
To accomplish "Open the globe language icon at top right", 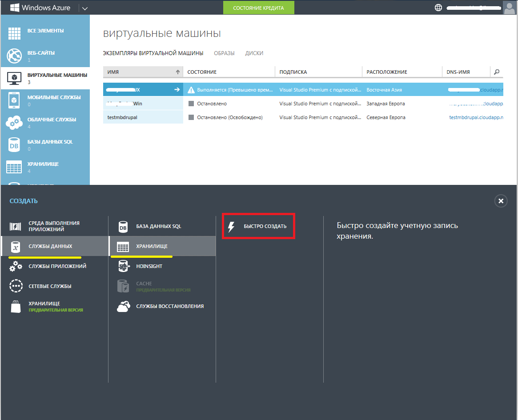I will (438, 8).
